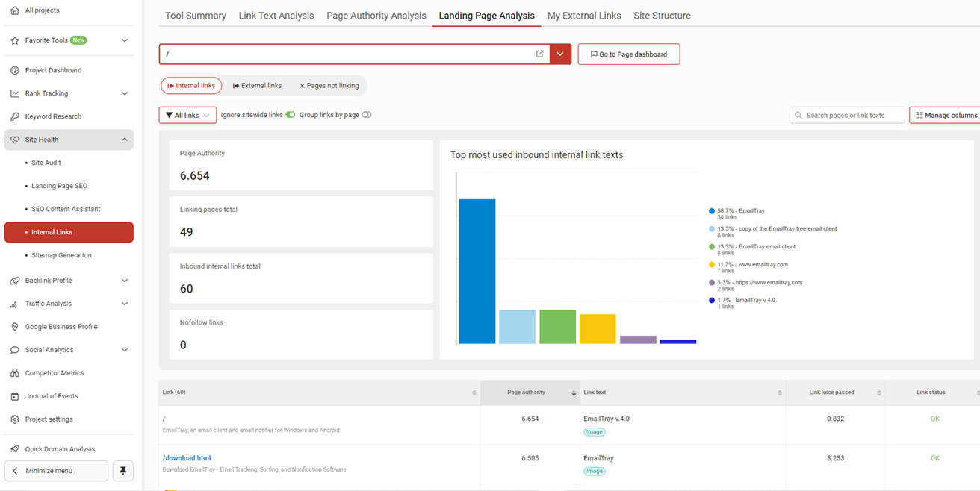Click the Backlink Profile link icon
Screen dimensions: 980x491
point(14,281)
